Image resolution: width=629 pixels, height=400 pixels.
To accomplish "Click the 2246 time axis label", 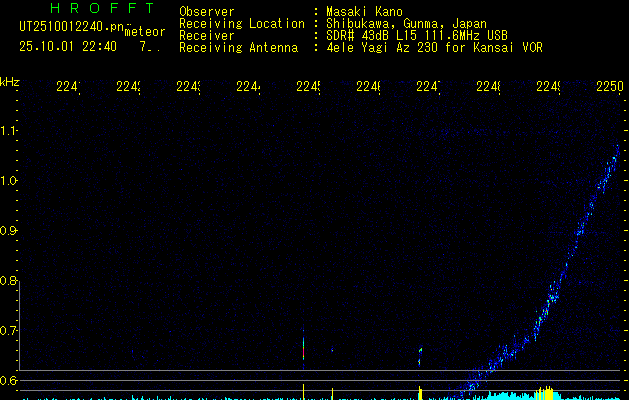I will point(369,87).
